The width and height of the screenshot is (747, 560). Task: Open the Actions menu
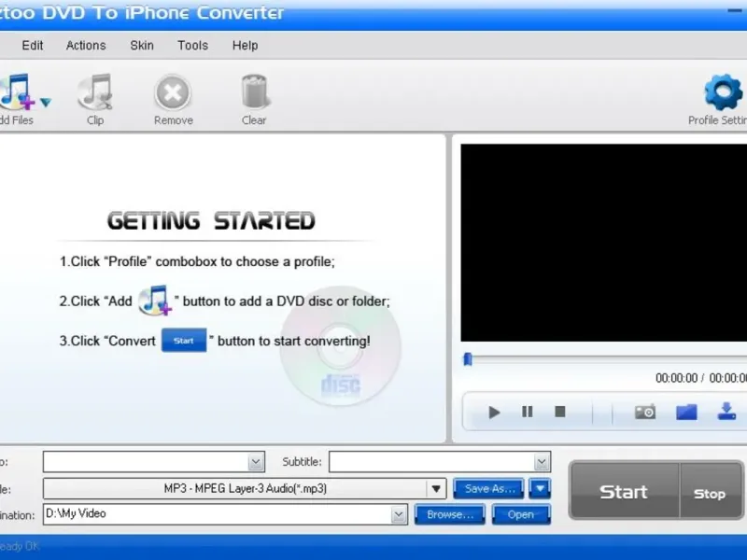[86, 45]
